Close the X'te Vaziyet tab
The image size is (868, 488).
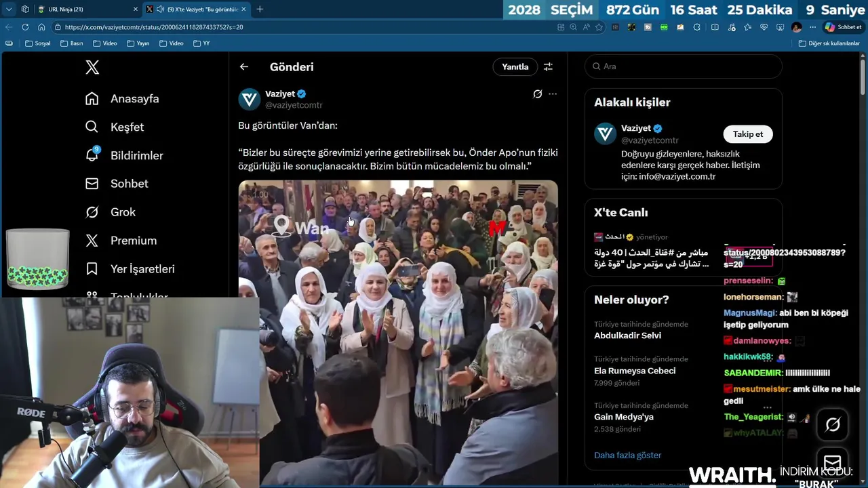click(x=244, y=9)
